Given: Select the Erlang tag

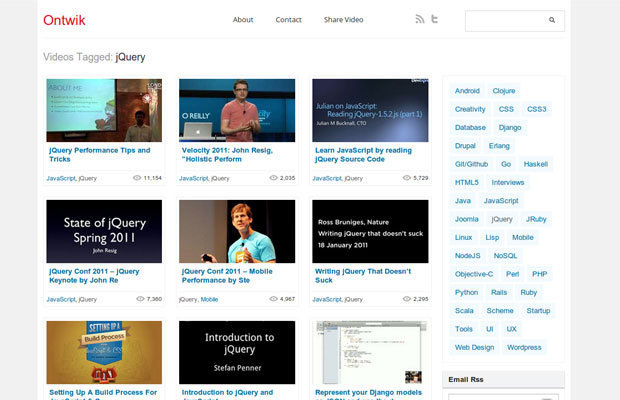Looking at the screenshot, I should tap(499, 146).
